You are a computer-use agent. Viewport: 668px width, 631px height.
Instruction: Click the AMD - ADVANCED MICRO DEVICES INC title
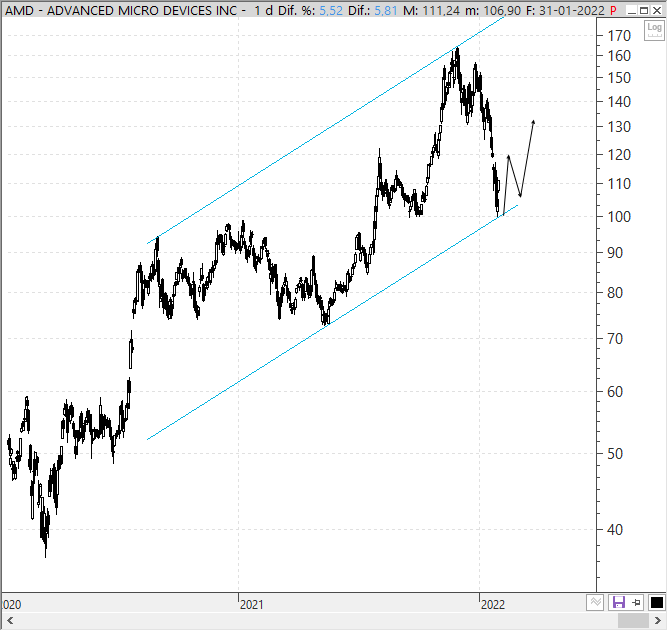tap(121, 11)
